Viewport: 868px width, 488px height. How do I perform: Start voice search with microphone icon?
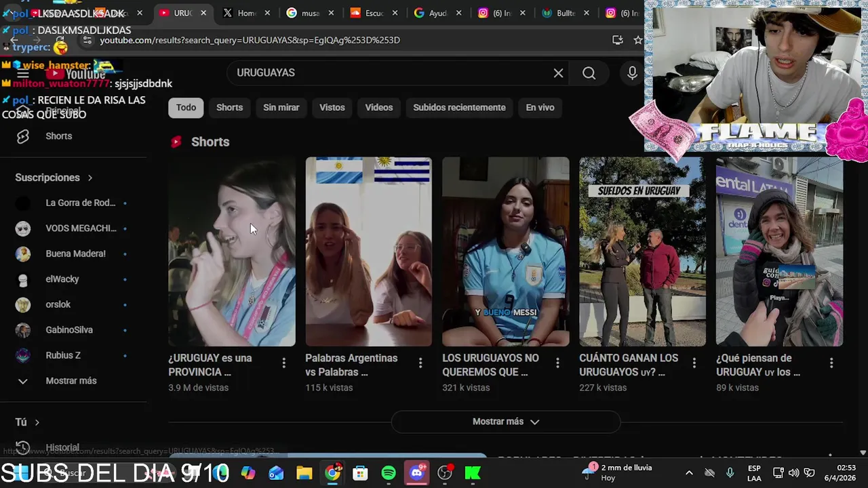coord(632,73)
